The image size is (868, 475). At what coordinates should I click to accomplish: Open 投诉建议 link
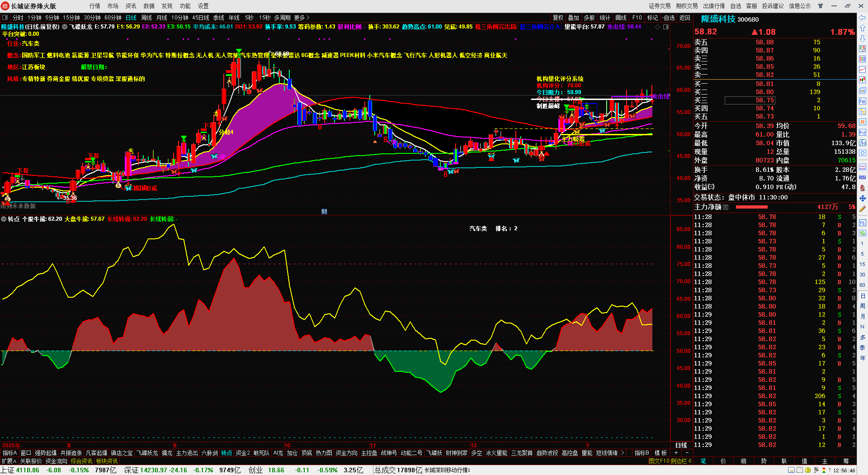(x=773, y=6)
